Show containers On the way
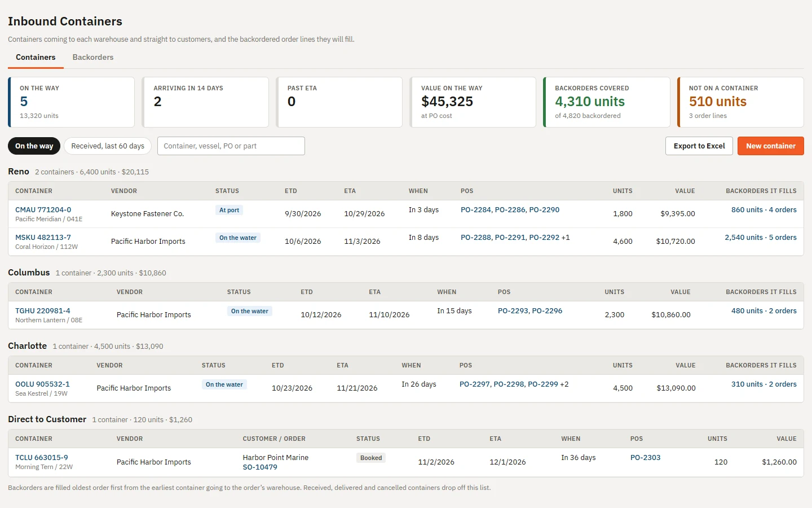 click(34, 146)
